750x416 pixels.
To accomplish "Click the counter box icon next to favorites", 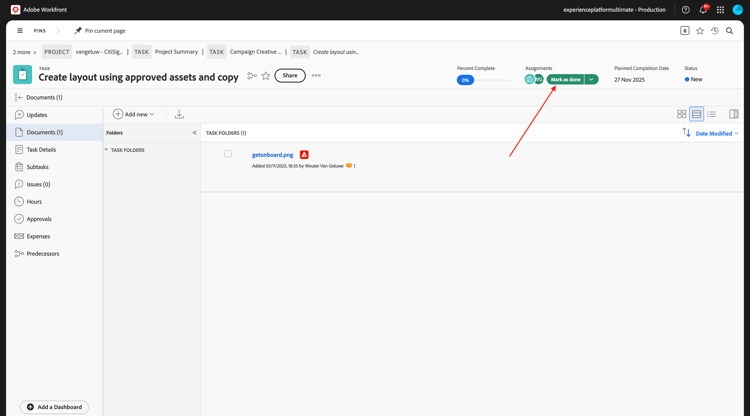I will (x=684, y=31).
